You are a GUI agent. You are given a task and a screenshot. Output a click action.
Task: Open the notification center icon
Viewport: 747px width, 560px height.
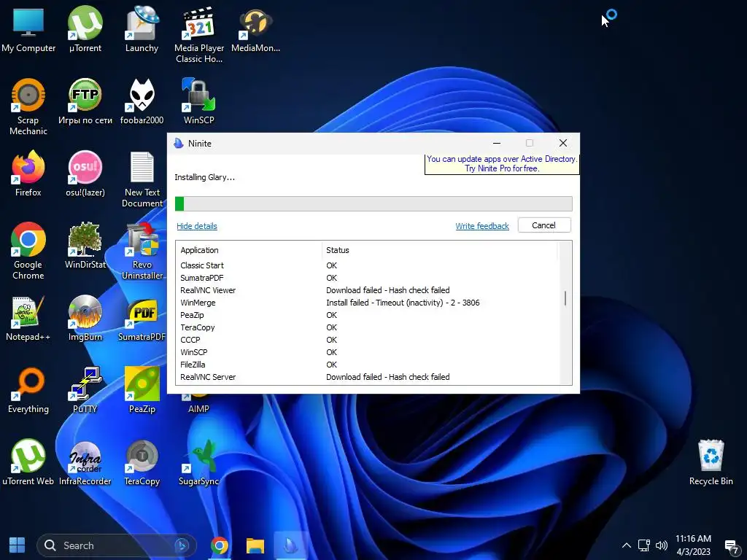coord(731,546)
